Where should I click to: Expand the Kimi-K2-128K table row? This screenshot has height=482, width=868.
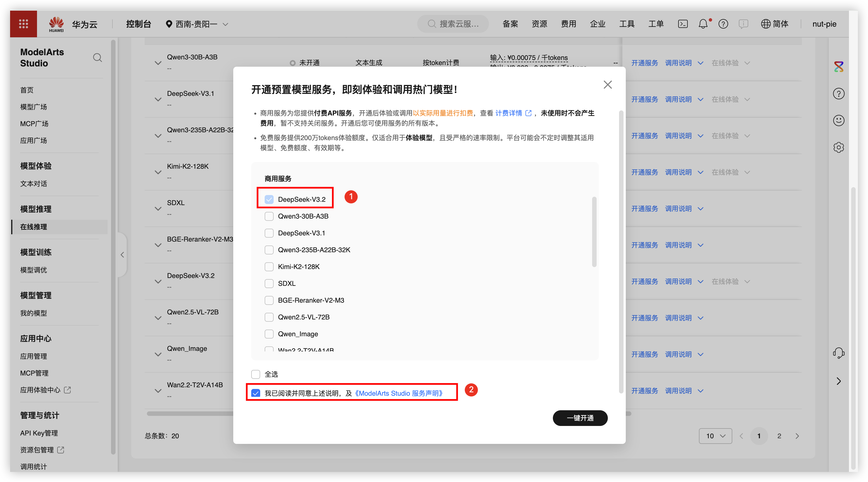(158, 172)
